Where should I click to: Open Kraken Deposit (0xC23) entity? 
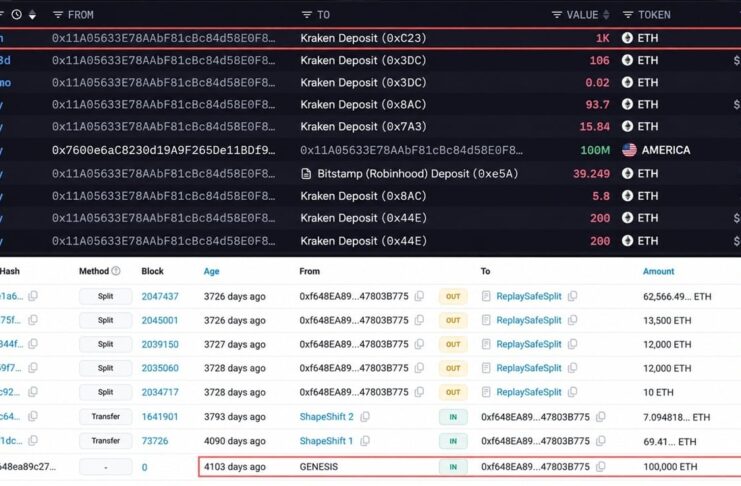coord(363,38)
